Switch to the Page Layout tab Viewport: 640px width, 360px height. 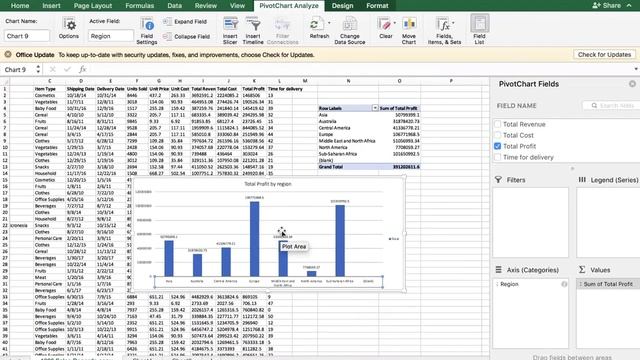(93, 6)
